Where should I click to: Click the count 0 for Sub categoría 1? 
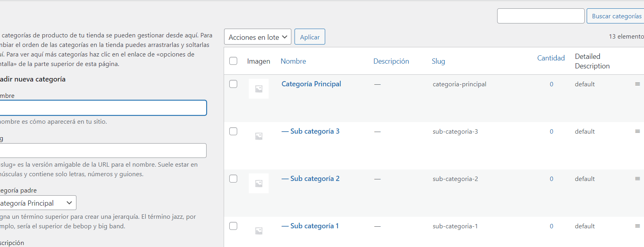pos(551,226)
